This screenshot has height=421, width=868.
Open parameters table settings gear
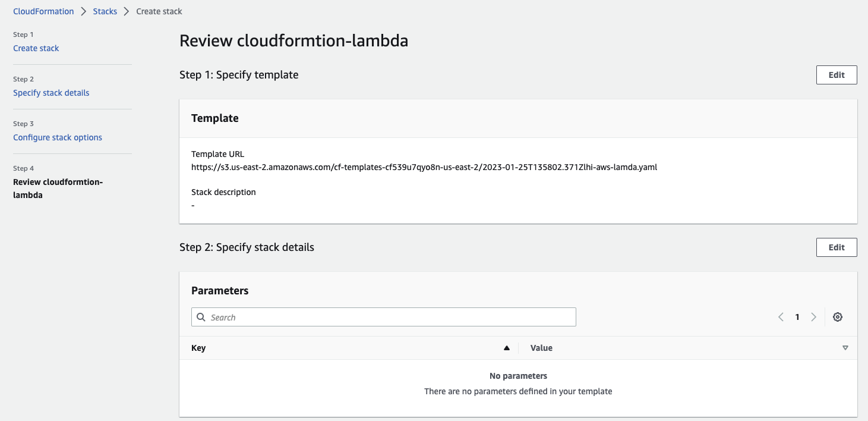point(838,317)
